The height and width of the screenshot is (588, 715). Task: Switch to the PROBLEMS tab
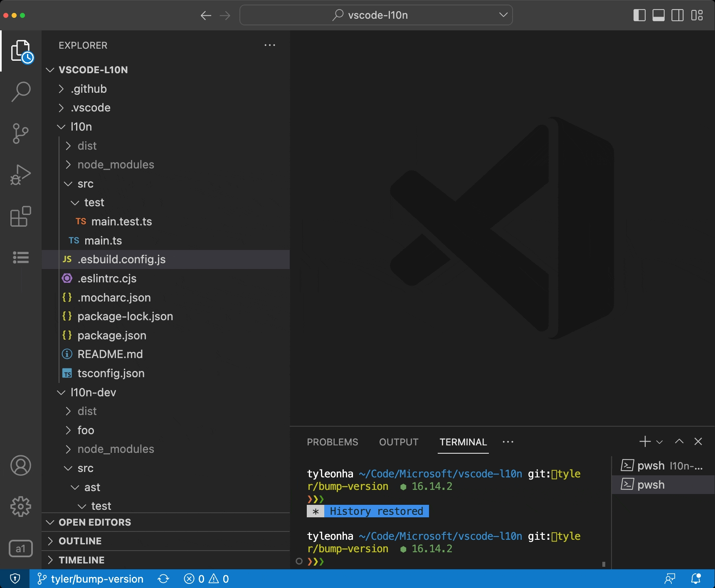click(x=332, y=442)
